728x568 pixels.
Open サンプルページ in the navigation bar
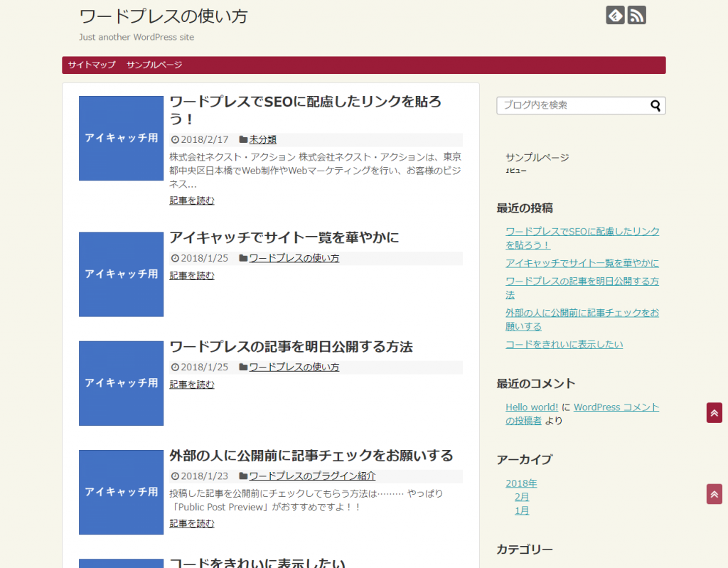pos(154,65)
